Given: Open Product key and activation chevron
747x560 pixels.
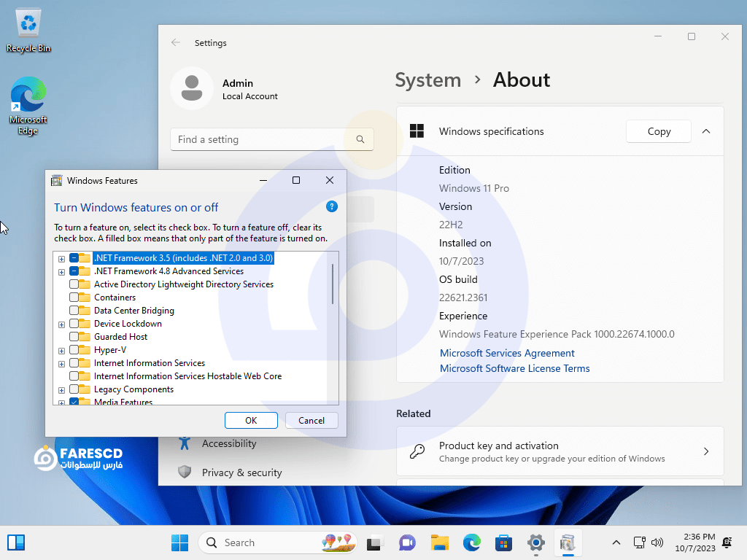Looking at the screenshot, I should [706, 451].
